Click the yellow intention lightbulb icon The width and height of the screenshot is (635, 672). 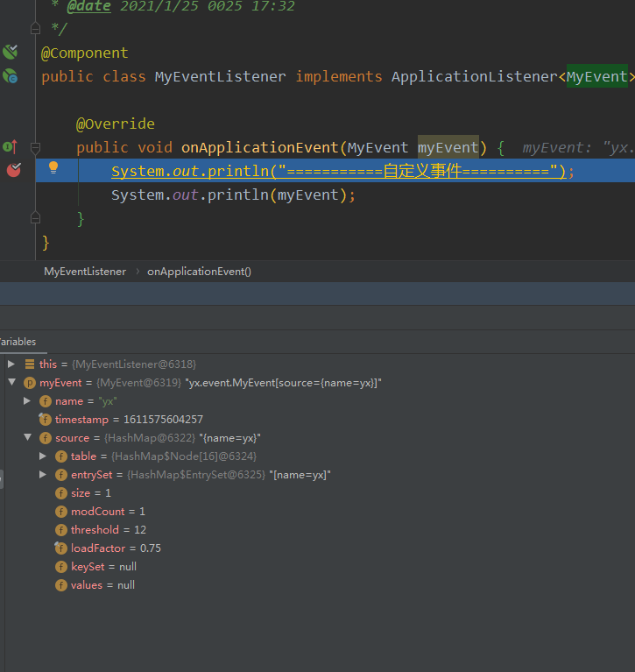pyautogui.click(x=53, y=167)
